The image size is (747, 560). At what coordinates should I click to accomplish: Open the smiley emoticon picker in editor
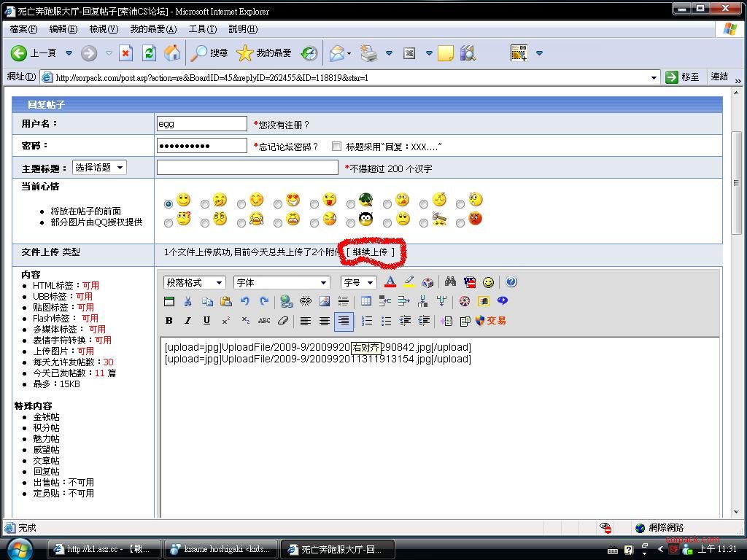[488, 282]
